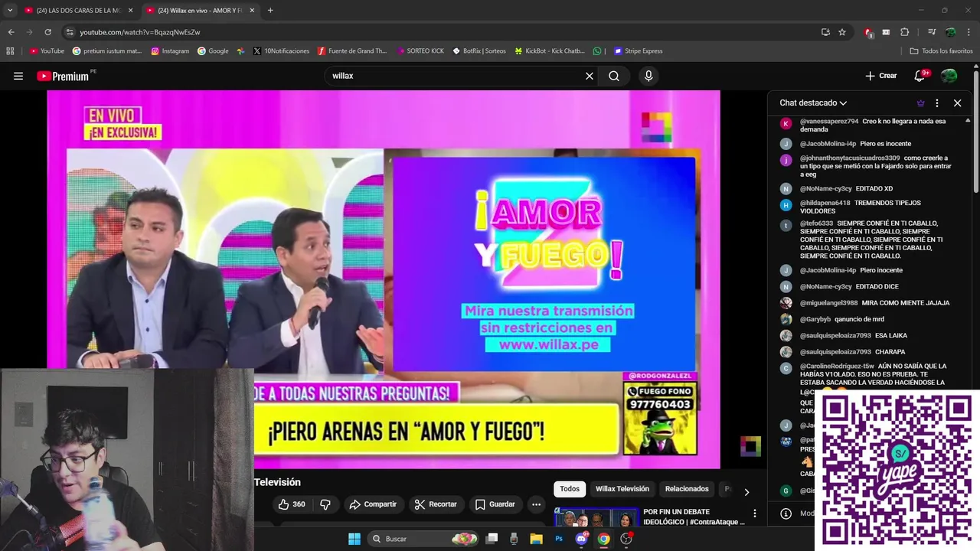
Task: Open a new browser tab
Action: pos(270,11)
